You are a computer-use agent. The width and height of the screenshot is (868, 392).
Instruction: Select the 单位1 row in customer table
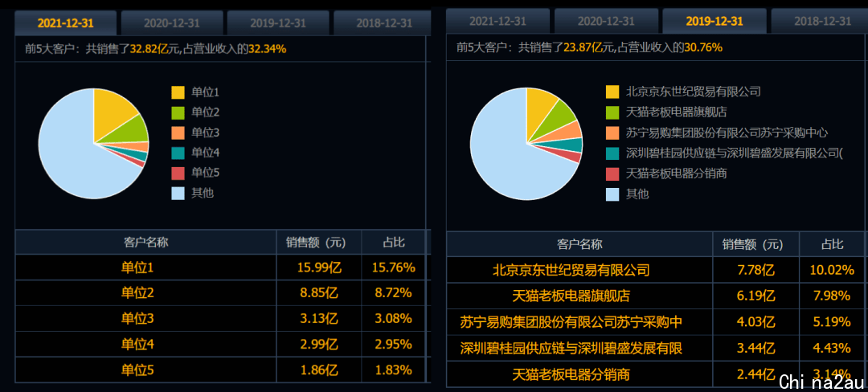click(220, 267)
